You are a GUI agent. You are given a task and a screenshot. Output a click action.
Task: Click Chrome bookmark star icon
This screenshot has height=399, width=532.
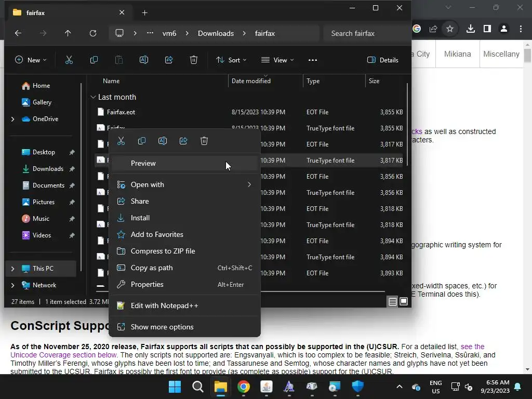point(450,29)
